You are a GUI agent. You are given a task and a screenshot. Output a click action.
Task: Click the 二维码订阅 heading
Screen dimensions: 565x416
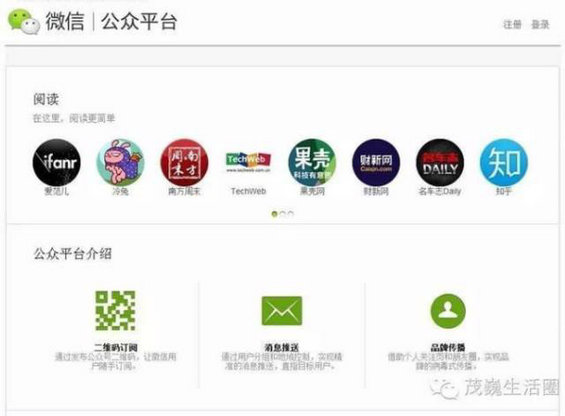[x=116, y=348]
